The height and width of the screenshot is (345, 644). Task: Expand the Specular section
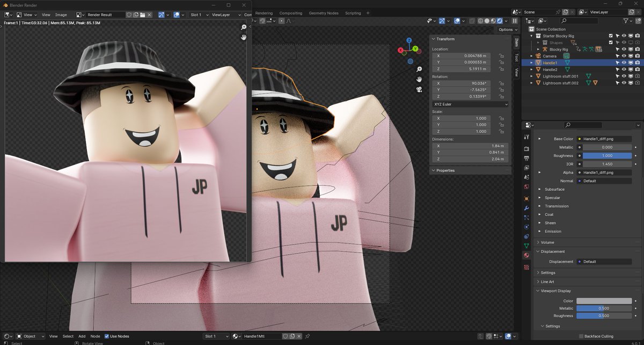[x=539, y=198]
